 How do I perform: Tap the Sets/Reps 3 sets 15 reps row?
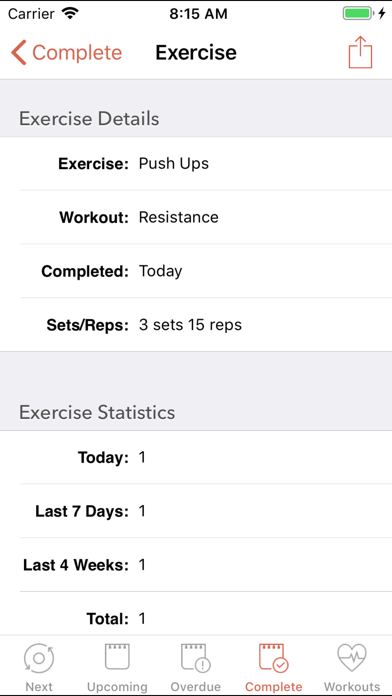click(196, 325)
